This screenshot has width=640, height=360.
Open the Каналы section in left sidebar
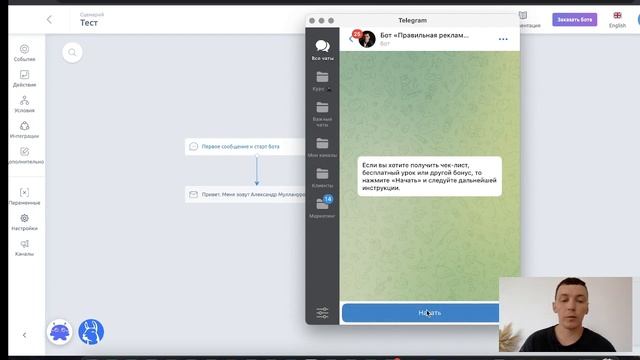pyautogui.click(x=24, y=248)
